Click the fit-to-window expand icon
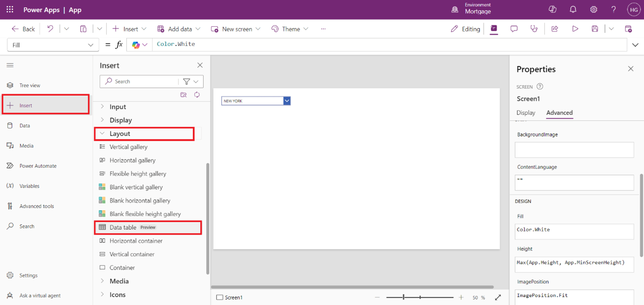The height and width of the screenshot is (305, 644). coord(498,298)
